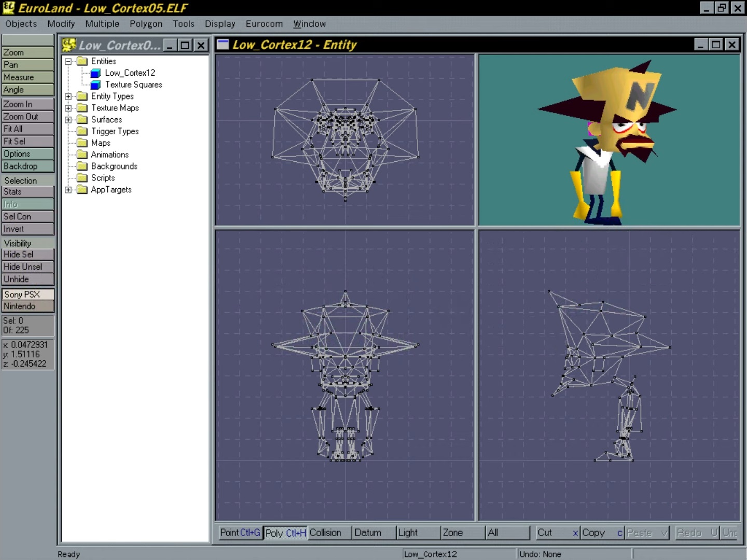The width and height of the screenshot is (747, 560).
Task: Select Sony PSX platform mode
Action: point(28,294)
